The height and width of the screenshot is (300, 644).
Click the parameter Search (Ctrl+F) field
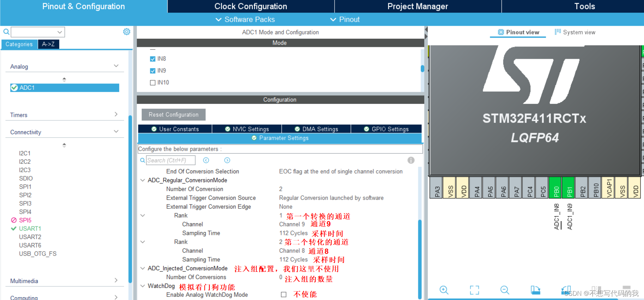point(171,160)
